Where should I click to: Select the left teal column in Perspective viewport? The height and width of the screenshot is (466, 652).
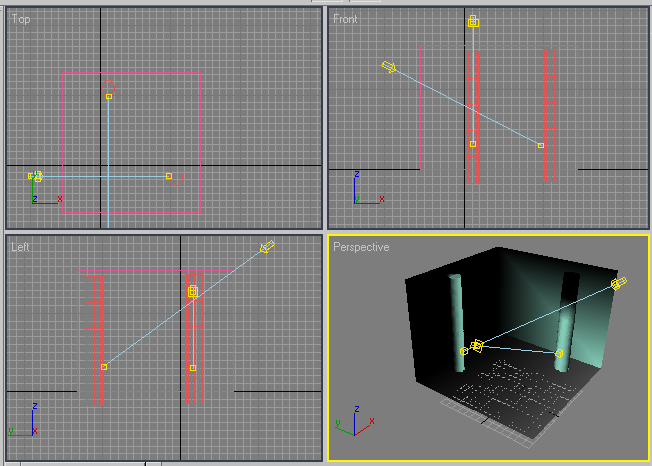point(456,323)
